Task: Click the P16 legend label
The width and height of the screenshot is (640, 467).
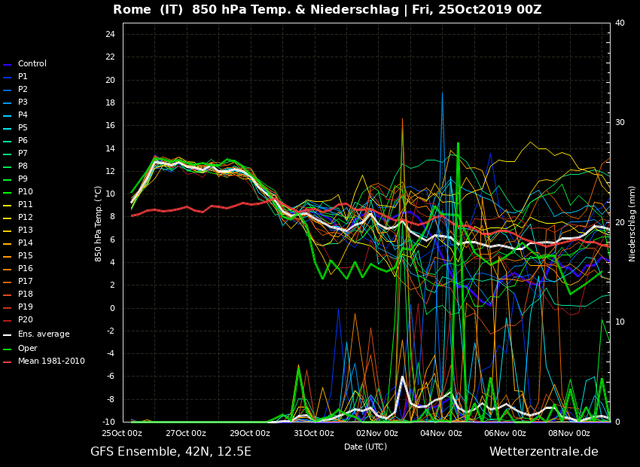Action: coord(25,268)
